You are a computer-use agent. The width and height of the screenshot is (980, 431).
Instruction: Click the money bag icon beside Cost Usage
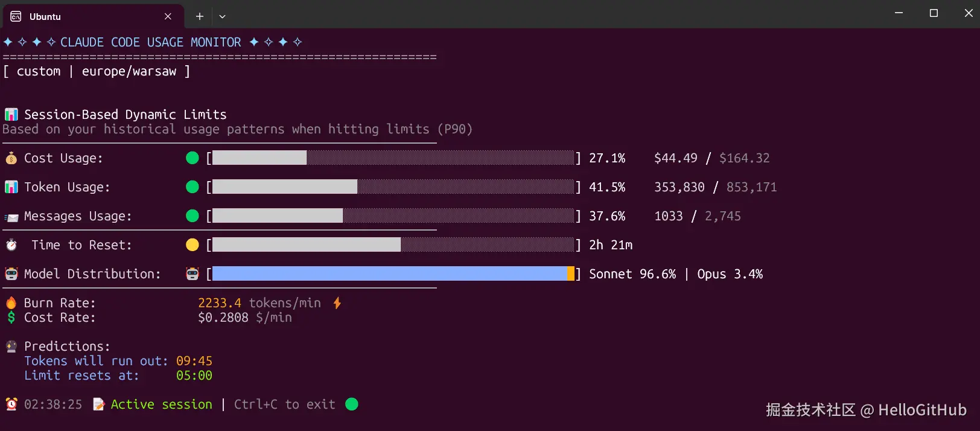click(x=11, y=158)
